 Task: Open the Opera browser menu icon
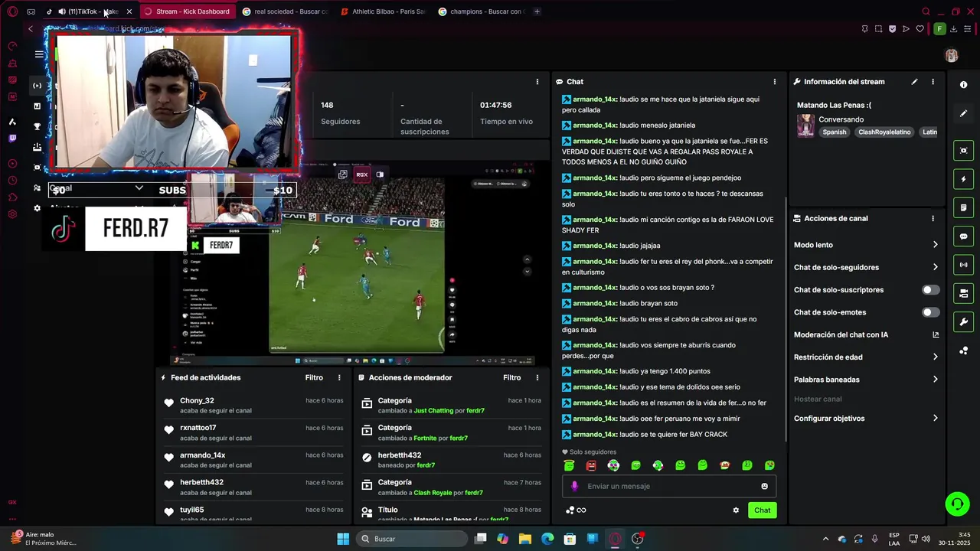tap(12, 11)
